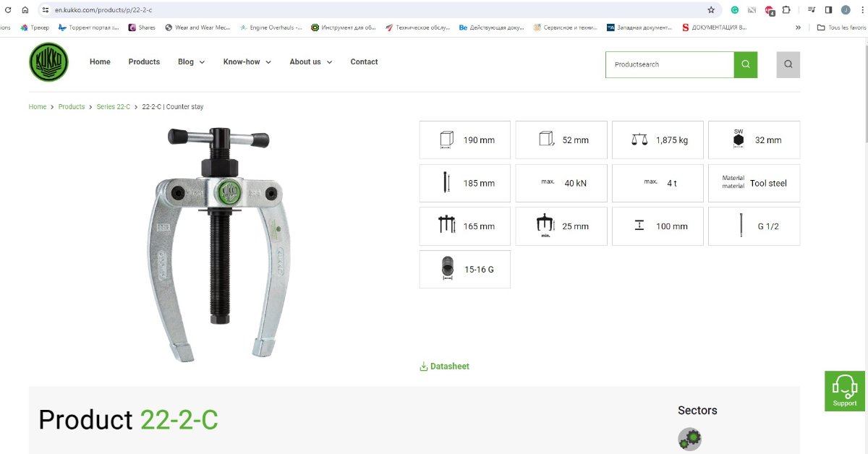The width and height of the screenshot is (868, 454).
Task: Go to the Contact page
Action: (x=364, y=62)
